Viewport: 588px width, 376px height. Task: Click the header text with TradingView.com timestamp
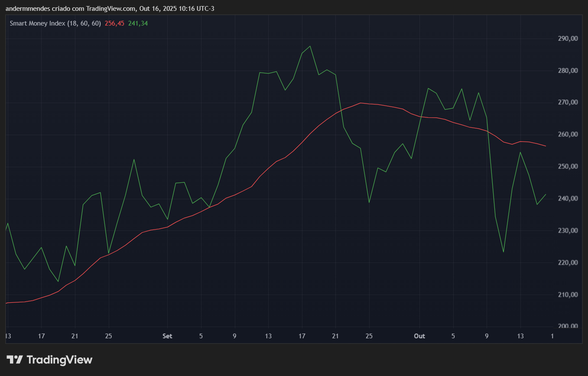click(110, 9)
